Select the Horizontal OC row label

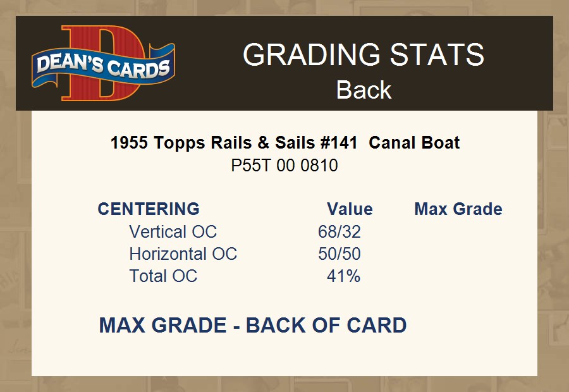(x=183, y=254)
